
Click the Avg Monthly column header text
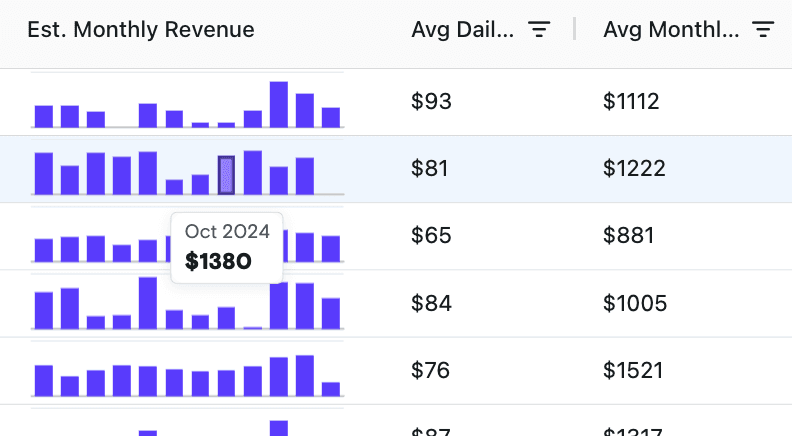pos(671,30)
